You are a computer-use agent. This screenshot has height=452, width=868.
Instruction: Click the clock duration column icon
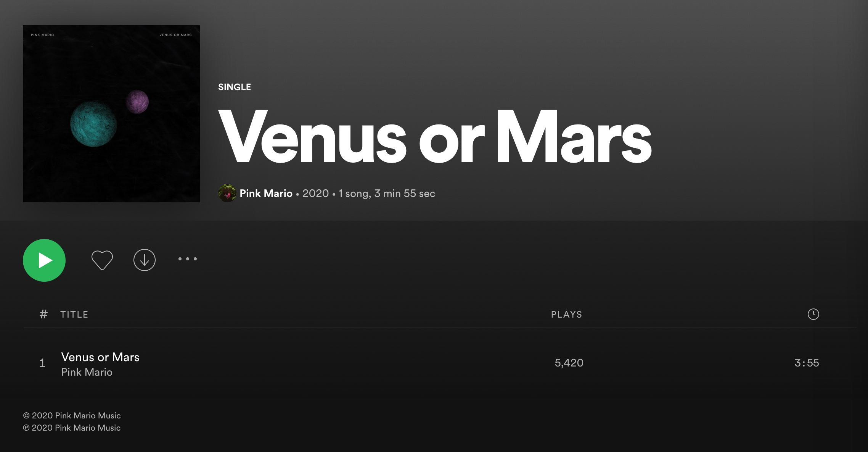point(813,314)
